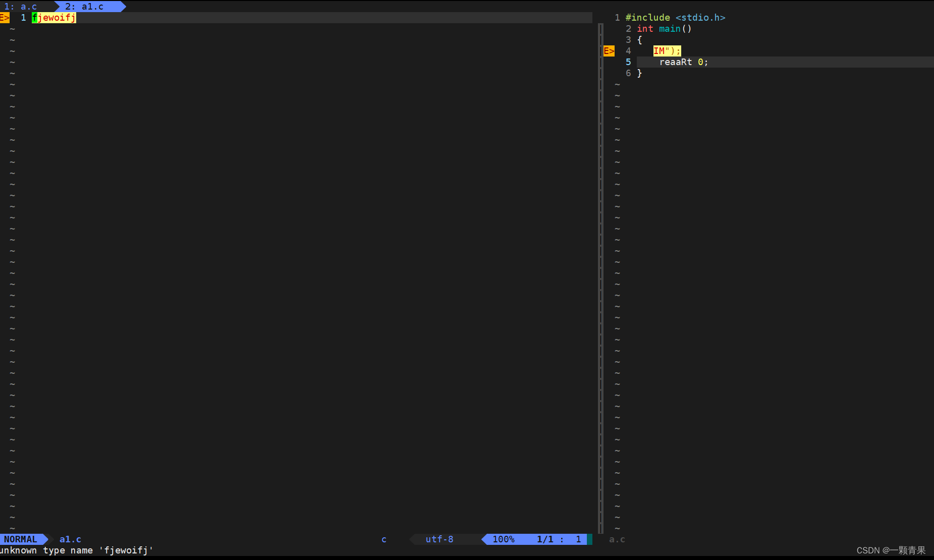
Task: Click line number 1 in left pane
Action: coord(23,18)
